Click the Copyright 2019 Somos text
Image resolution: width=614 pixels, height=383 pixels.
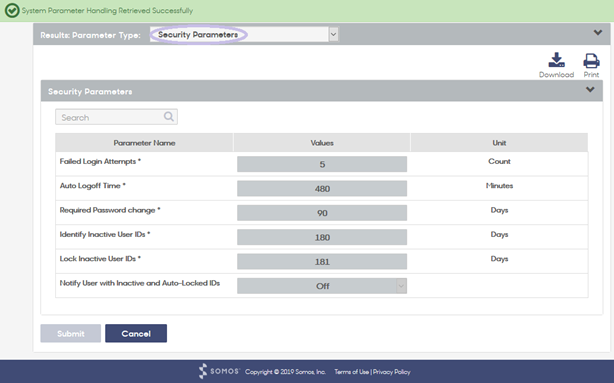coord(285,372)
